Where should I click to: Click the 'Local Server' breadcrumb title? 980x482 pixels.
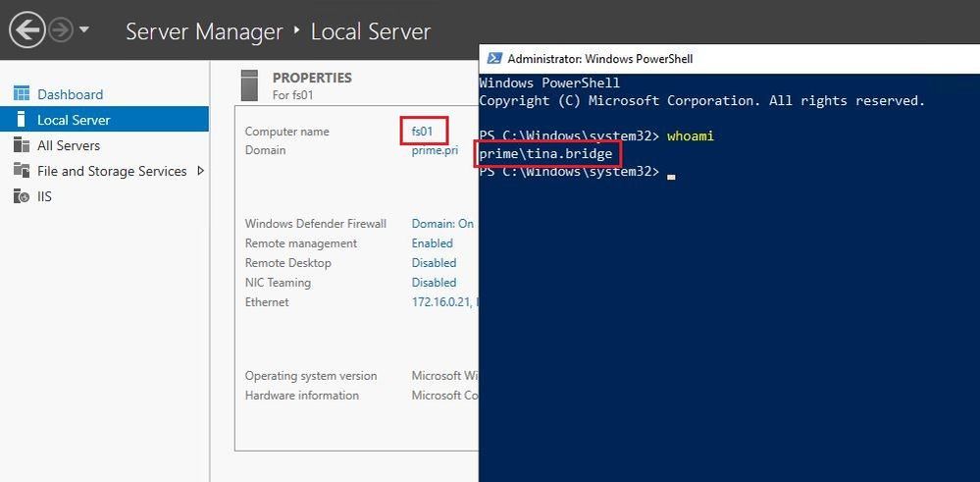[x=371, y=31]
